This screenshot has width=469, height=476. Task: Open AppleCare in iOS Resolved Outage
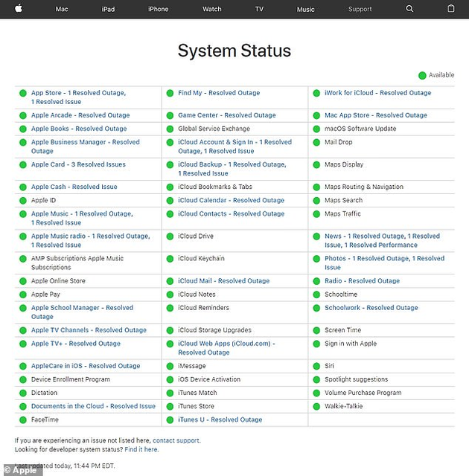(86, 366)
